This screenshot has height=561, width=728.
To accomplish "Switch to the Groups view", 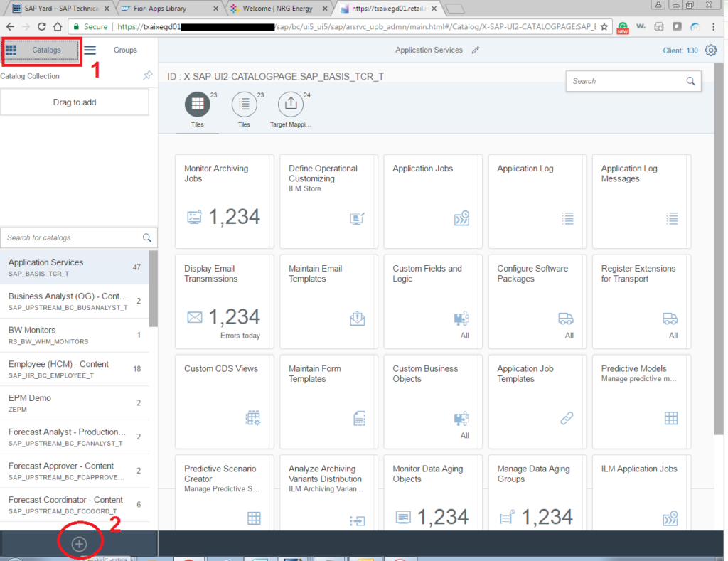I will tap(125, 50).
